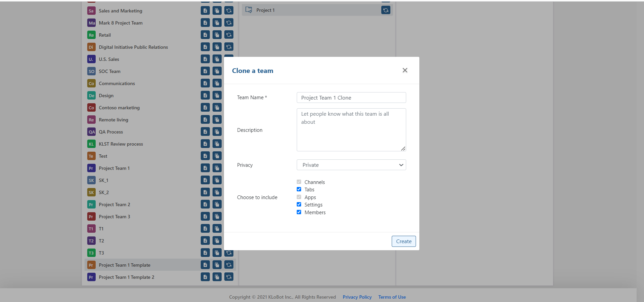
Task: Click the copy icon for SOC Team
Action: 217,71
